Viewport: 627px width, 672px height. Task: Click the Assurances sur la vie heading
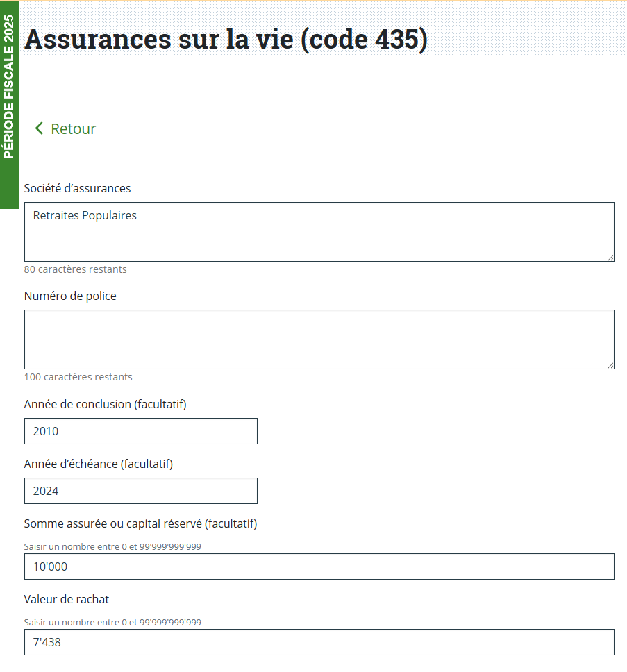(x=226, y=39)
